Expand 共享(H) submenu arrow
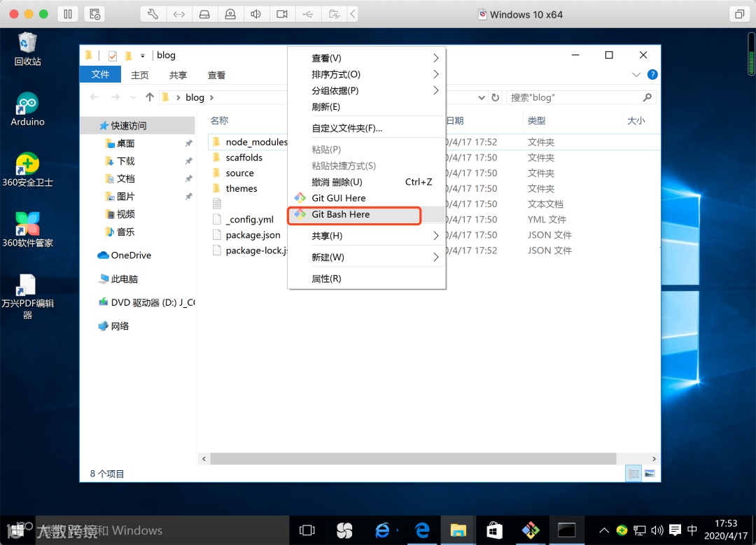The width and height of the screenshot is (756, 545). (x=436, y=236)
